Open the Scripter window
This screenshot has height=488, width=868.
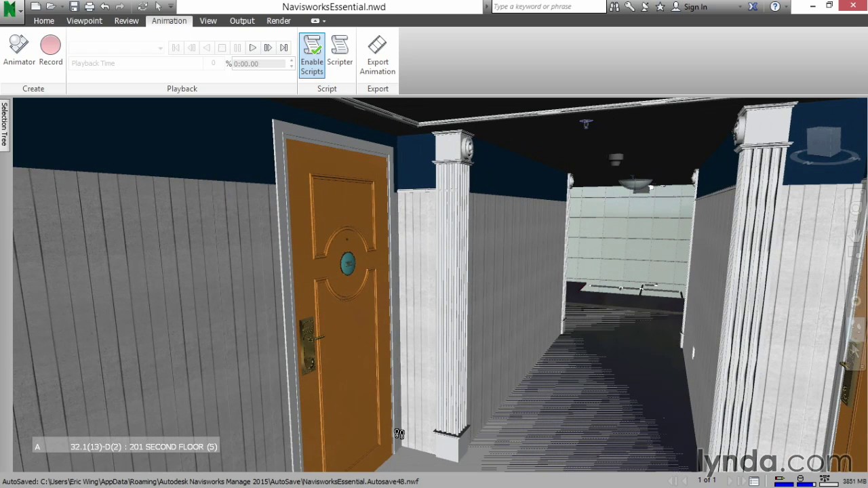pyautogui.click(x=340, y=51)
